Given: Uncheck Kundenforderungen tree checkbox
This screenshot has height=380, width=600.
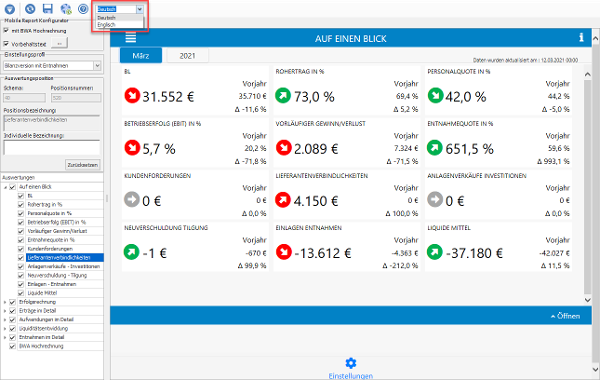Looking at the screenshot, I should tap(21, 249).
